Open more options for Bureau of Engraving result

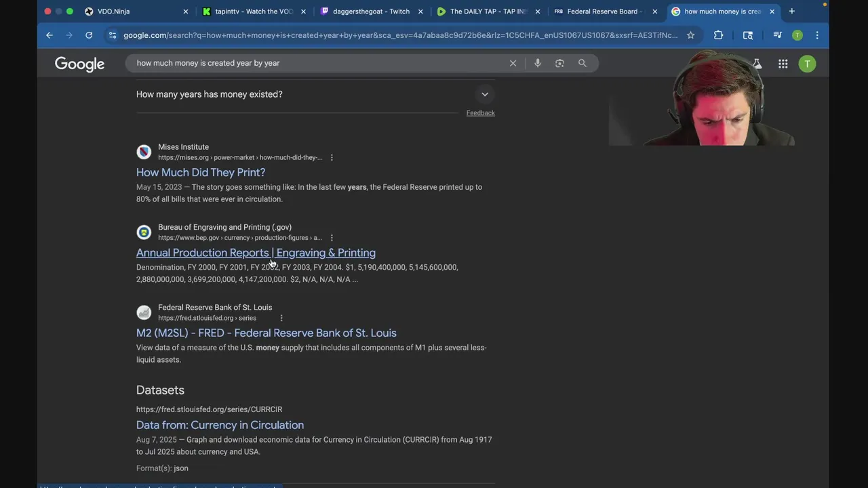332,238
